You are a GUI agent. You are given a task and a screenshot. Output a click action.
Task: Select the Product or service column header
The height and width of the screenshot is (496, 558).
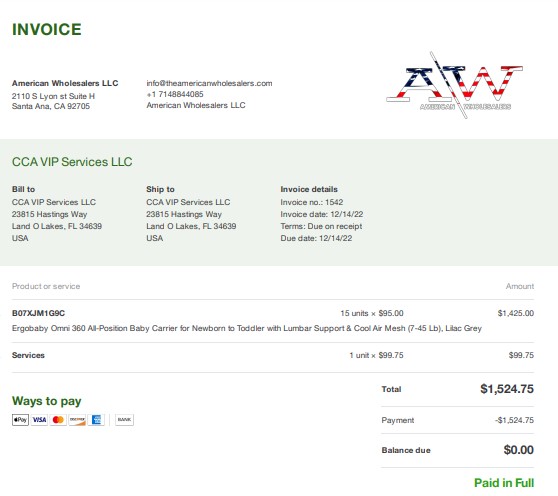click(x=46, y=286)
